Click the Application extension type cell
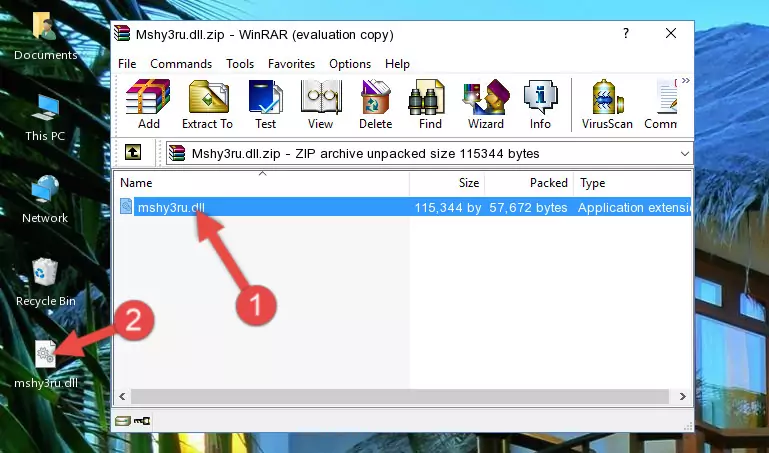The height and width of the screenshot is (453, 769). (635, 207)
